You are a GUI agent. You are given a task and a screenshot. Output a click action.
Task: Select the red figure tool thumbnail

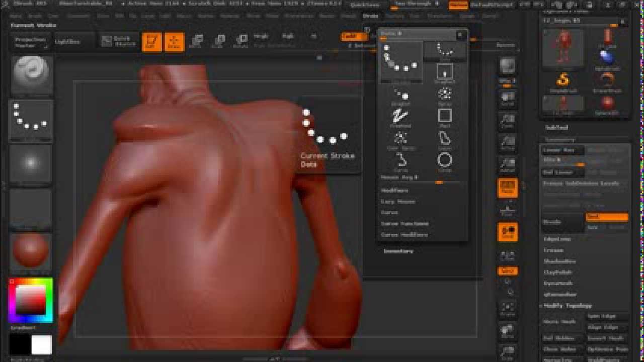point(563,48)
